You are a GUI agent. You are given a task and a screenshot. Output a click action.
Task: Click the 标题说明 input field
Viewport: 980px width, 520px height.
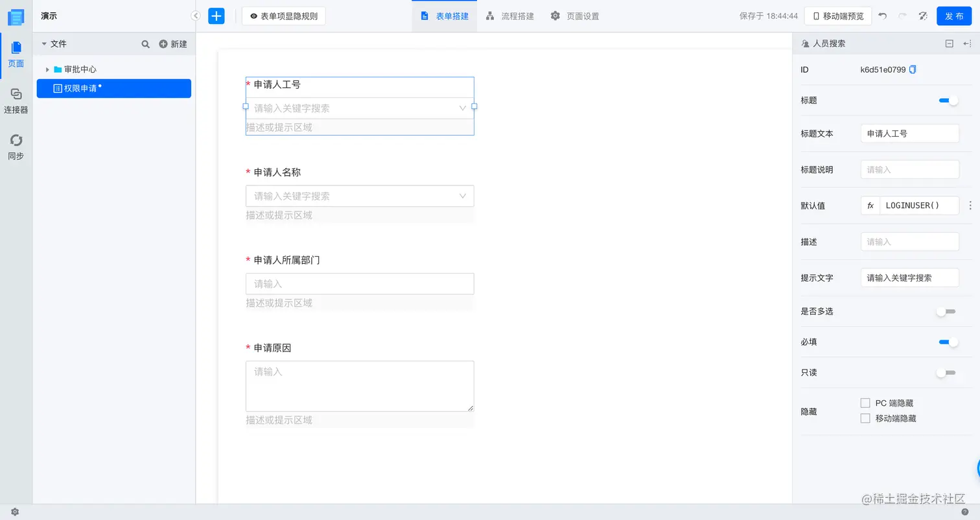[x=910, y=170]
